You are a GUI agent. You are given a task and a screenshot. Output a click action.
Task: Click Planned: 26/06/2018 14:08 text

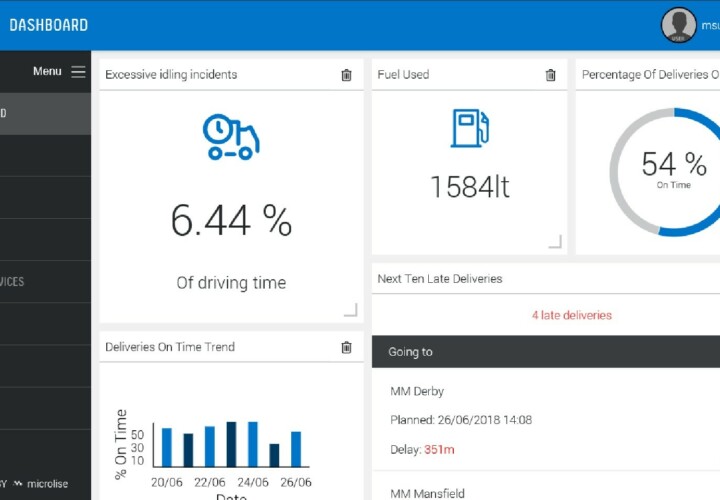coord(461,420)
